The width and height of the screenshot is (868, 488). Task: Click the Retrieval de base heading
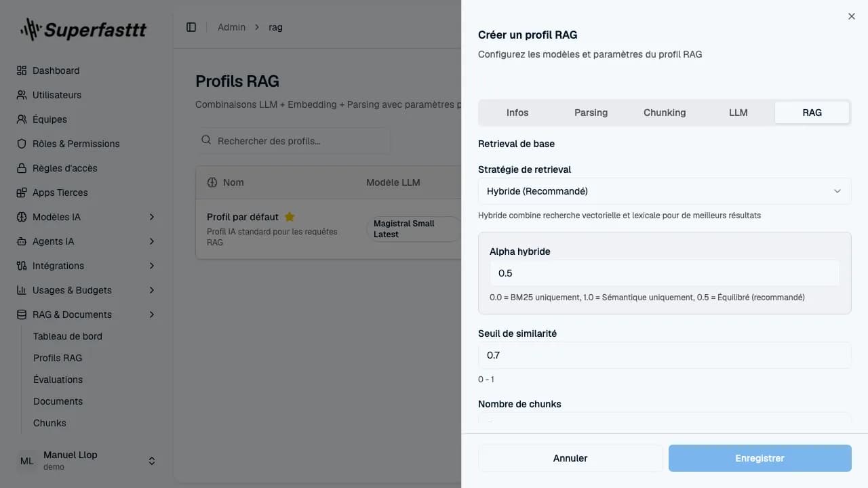516,144
